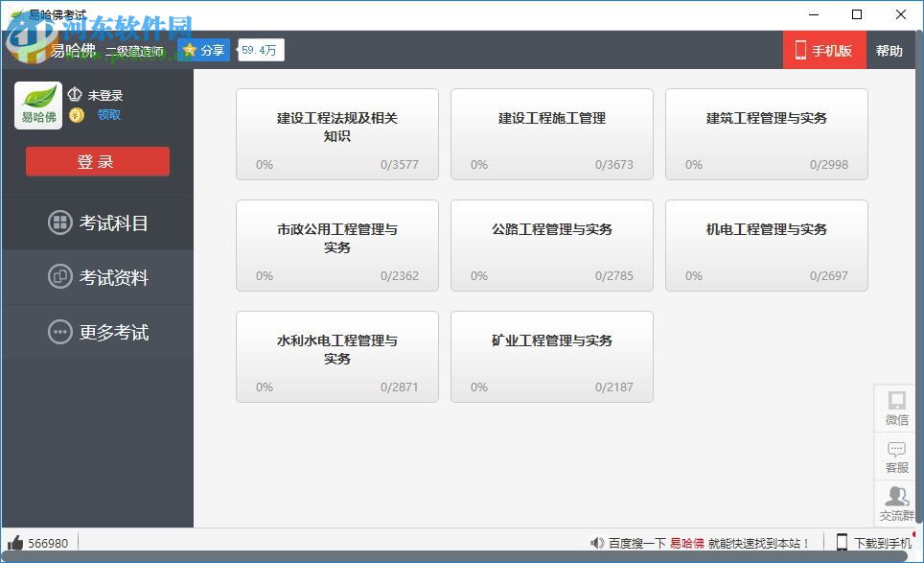Open the 交流群 discussion group icon
924x563 pixels.
pos(895,495)
